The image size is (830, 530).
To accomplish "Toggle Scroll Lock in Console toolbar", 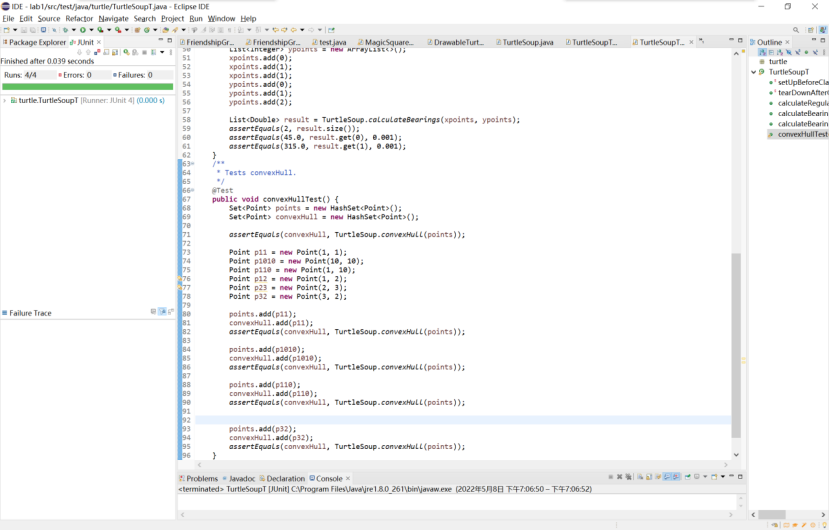I will [x=649, y=477].
